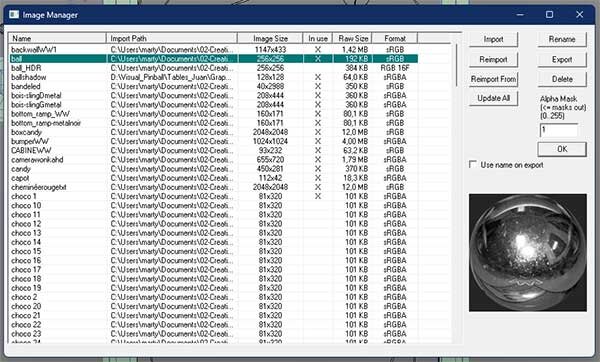Viewport: 600px width, 362px height.
Task: Maximize the Image Manager window
Action: coord(549,15)
